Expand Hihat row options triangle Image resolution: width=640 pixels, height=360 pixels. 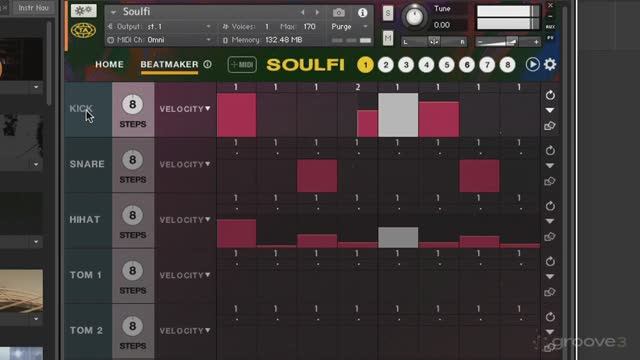pos(550,221)
